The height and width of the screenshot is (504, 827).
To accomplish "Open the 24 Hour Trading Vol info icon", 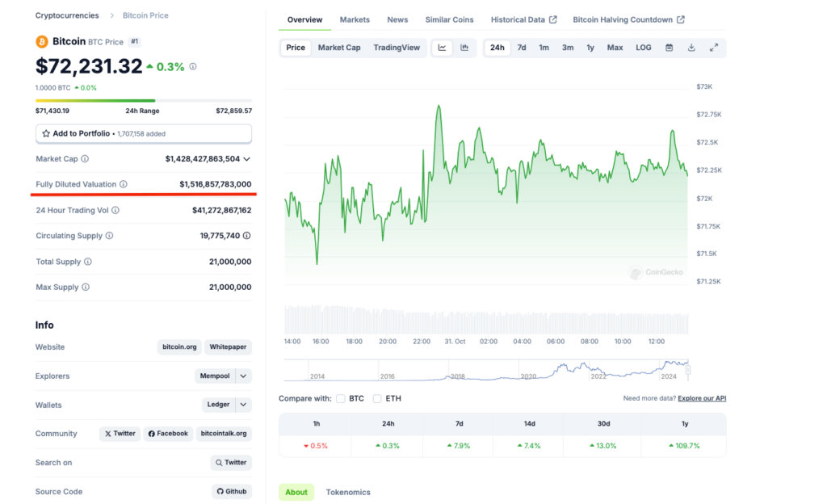I will [x=115, y=210].
